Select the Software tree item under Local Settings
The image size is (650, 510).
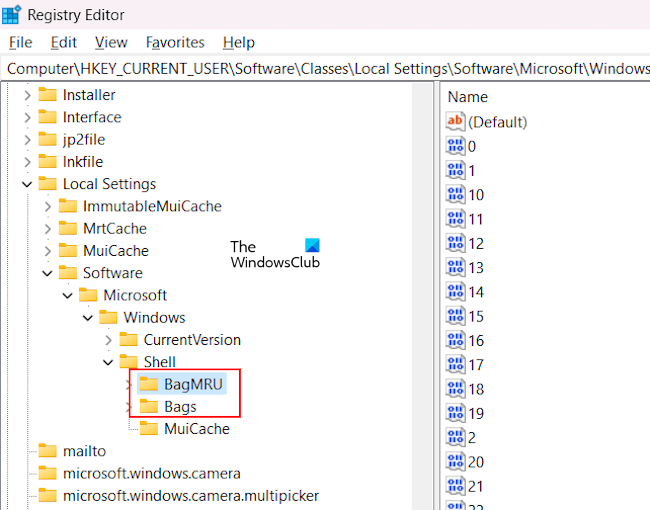pos(113,273)
